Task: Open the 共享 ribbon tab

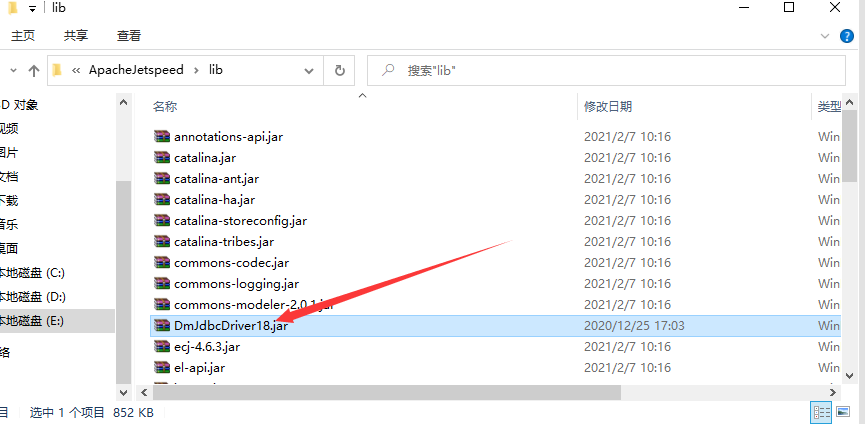Action: pyautogui.click(x=76, y=36)
